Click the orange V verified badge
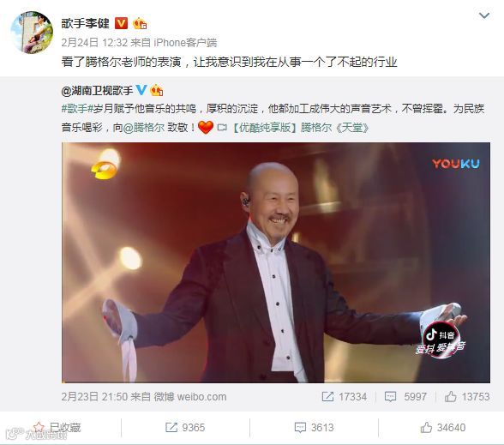The height and width of the screenshot is (445, 504). 121,23
